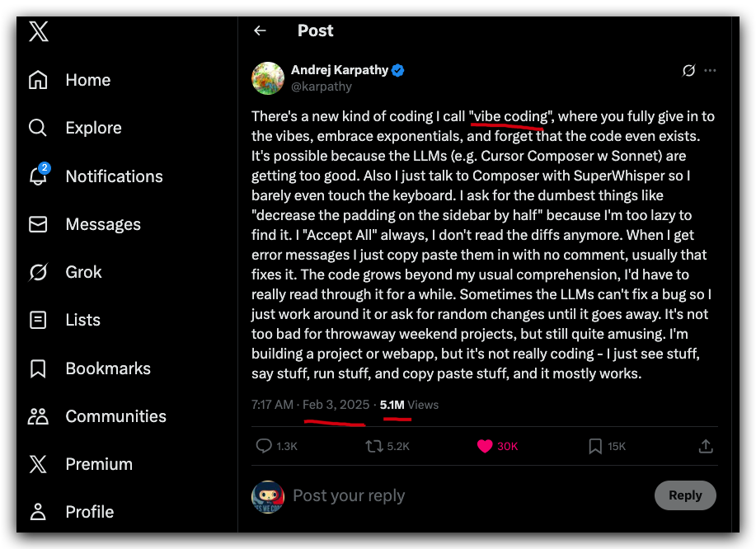Image resolution: width=756 pixels, height=549 pixels.
Task: Click the Reply button
Action: click(x=684, y=495)
